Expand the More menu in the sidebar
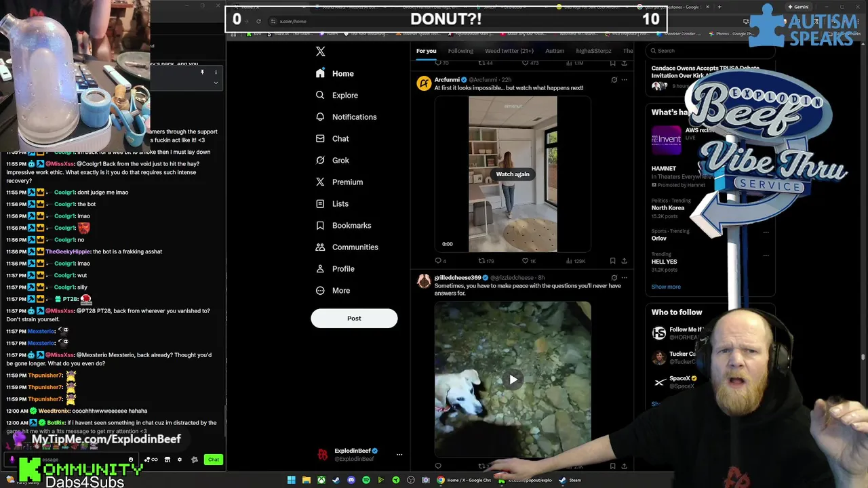This screenshot has width=868, height=488. click(333, 290)
